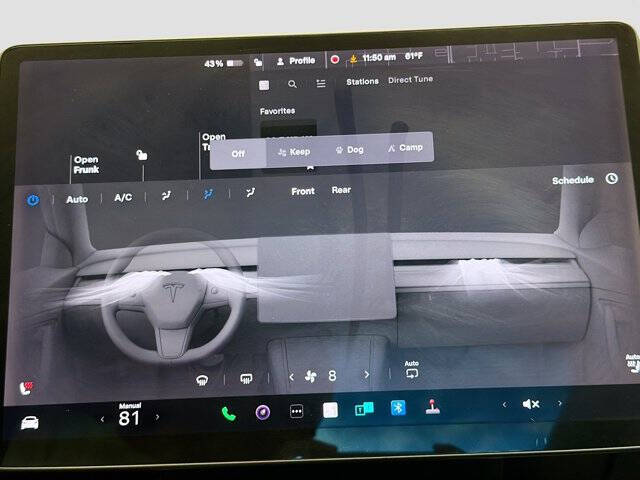Open the Profile menu

point(296,61)
